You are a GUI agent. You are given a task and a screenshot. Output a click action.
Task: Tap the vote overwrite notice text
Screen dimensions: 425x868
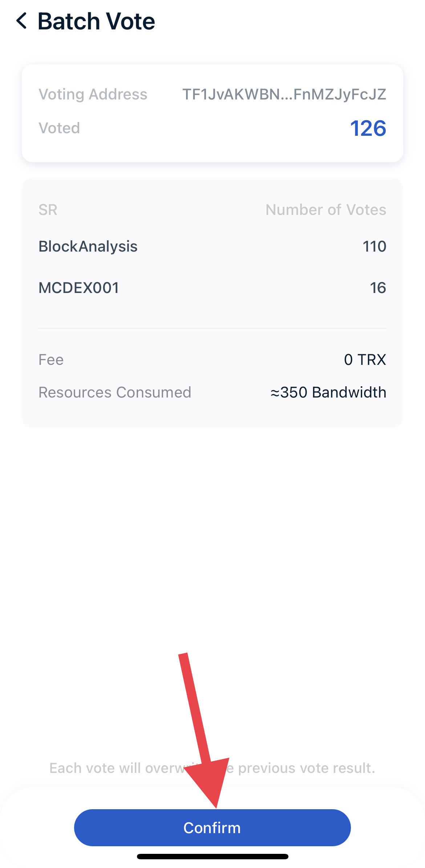[x=212, y=768]
